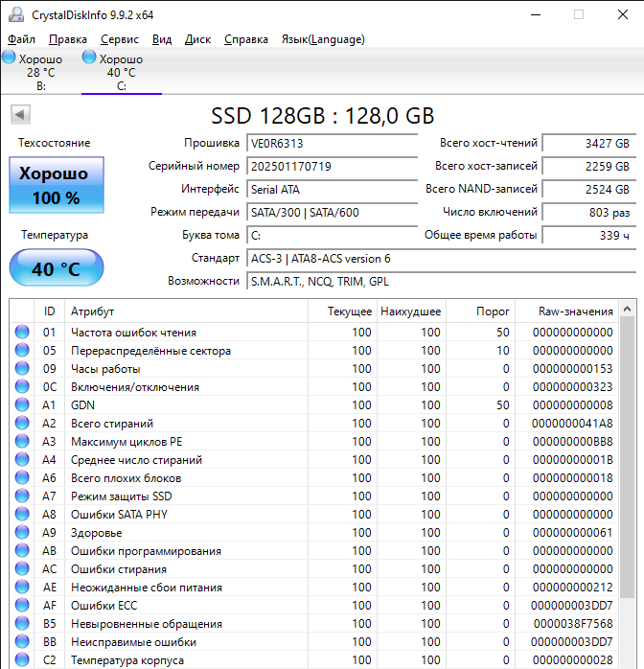Click status orb for Ошибки программирования row
The height and width of the screenshot is (669, 644).
(22, 550)
